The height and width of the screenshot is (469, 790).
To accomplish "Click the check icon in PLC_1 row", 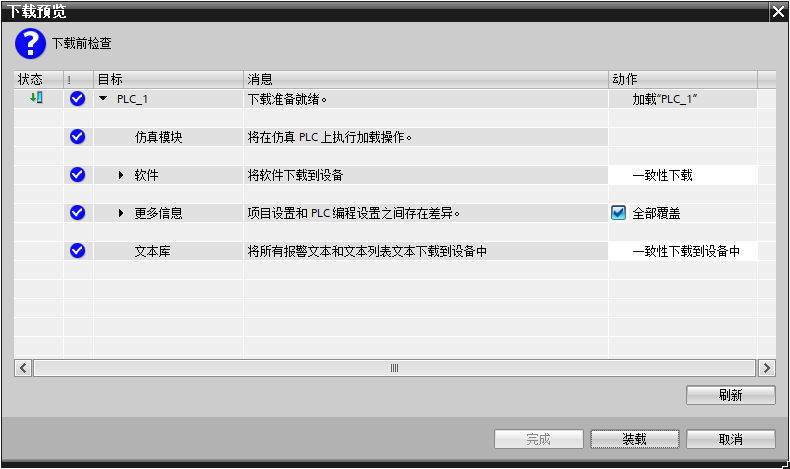I will point(78,99).
